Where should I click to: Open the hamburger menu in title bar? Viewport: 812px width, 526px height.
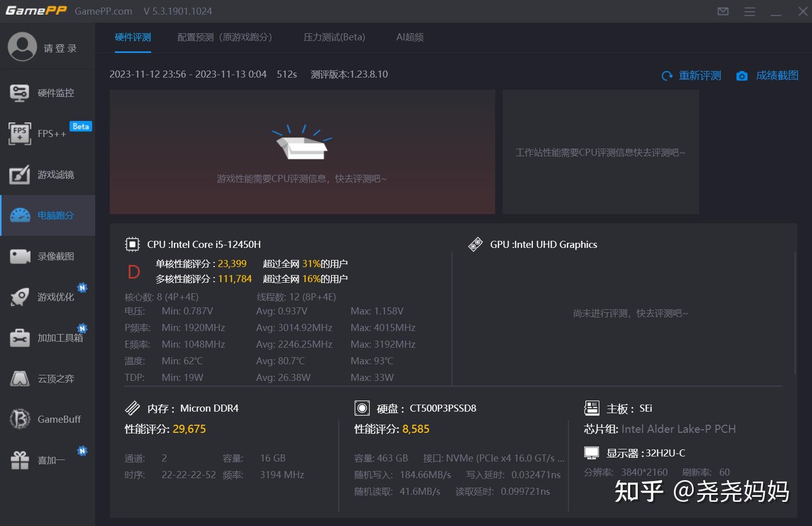750,11
